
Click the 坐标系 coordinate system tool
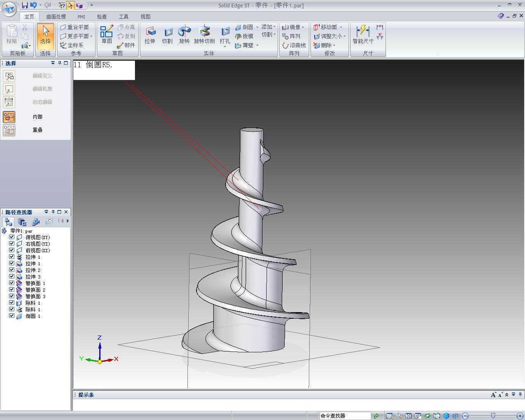(72, 45)
